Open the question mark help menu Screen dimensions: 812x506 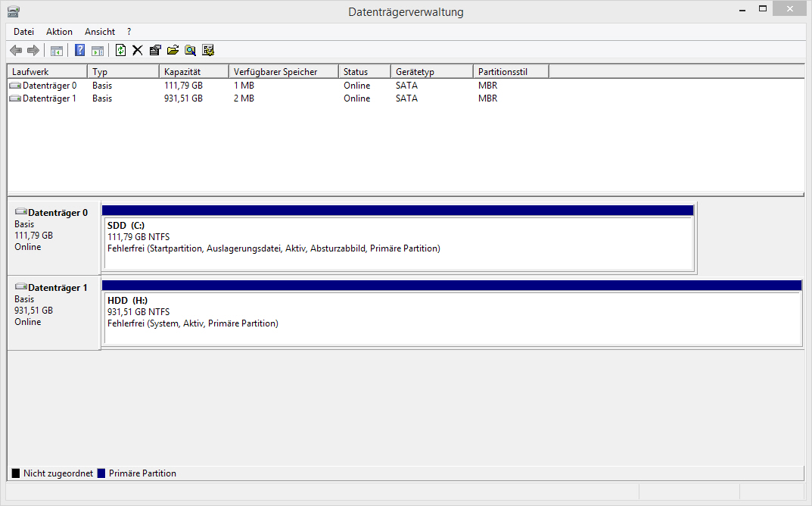coord(129,32)
